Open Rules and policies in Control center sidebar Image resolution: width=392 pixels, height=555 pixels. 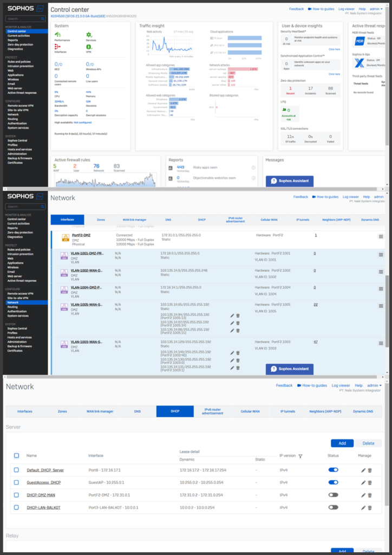[19, 62]
